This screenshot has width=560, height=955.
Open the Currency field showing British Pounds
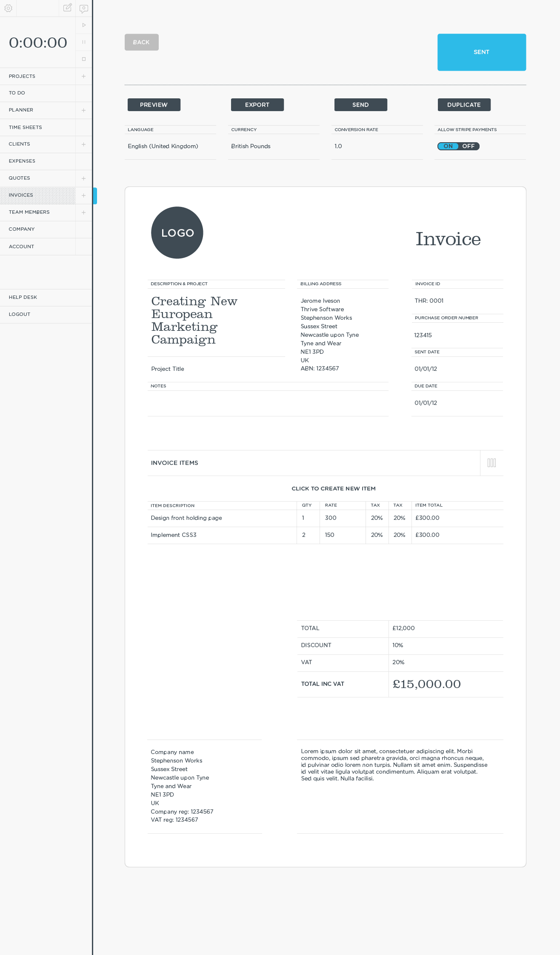273,146
